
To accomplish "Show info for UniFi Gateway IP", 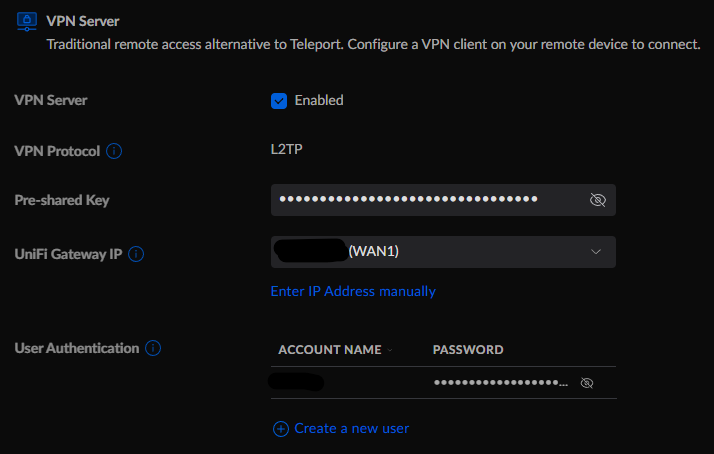I will tap(136, 254).
